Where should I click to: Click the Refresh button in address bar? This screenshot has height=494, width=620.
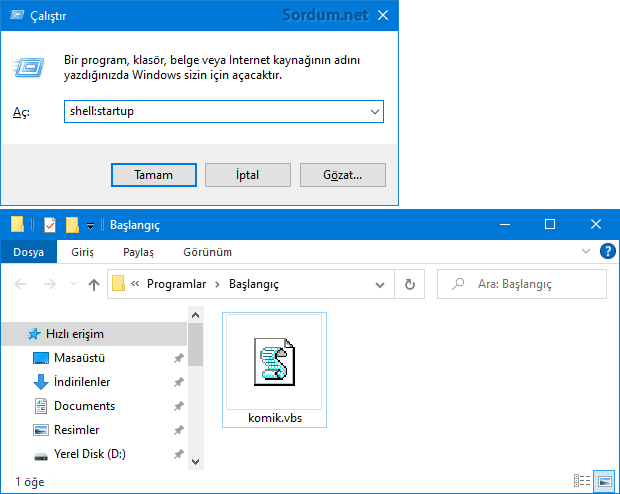(x=410, y=284)
